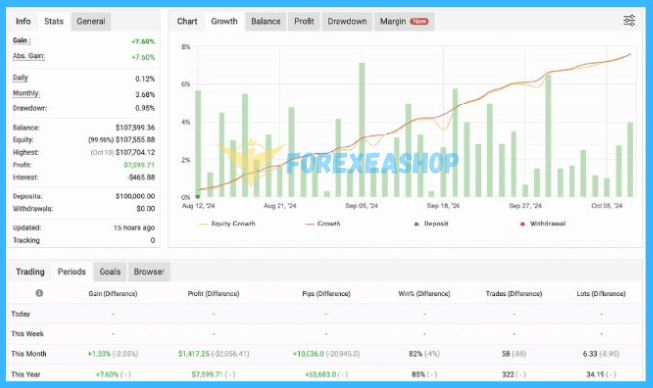
Task: Click the Abs. Gain label link
Action: click(x=29, y=56)
